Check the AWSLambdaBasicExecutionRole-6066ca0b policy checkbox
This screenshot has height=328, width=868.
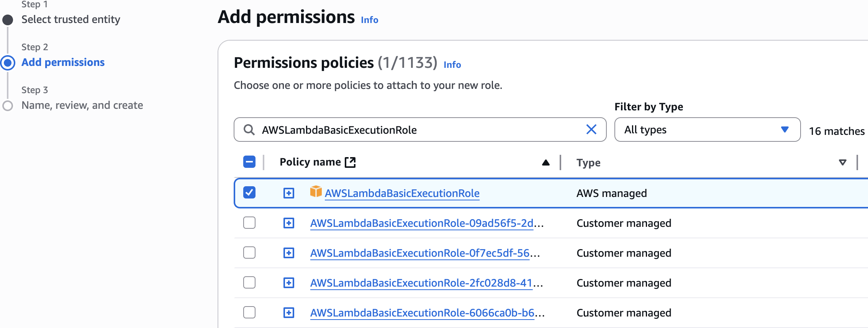(x=249, y=312)
